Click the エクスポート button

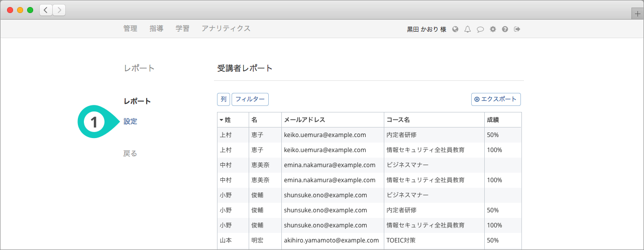coord(496,99)
